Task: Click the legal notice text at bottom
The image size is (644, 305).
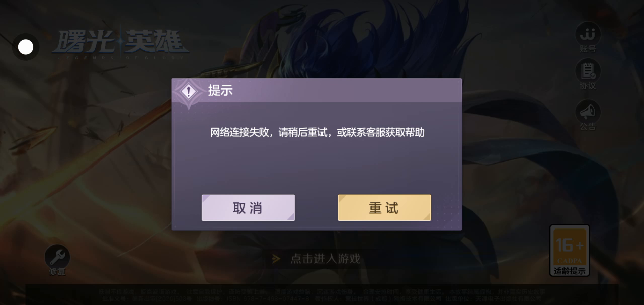Action: (x=322, y=295)
